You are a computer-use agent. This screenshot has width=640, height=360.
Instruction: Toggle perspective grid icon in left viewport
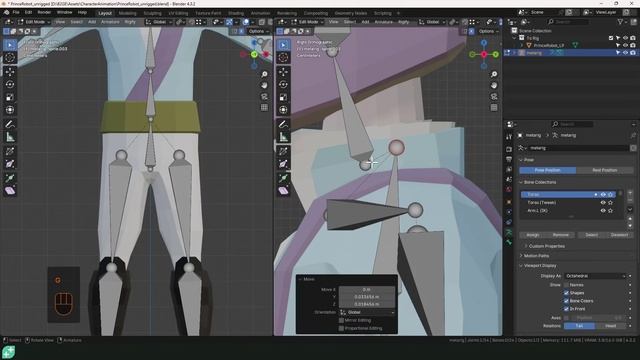click(264, 107)
